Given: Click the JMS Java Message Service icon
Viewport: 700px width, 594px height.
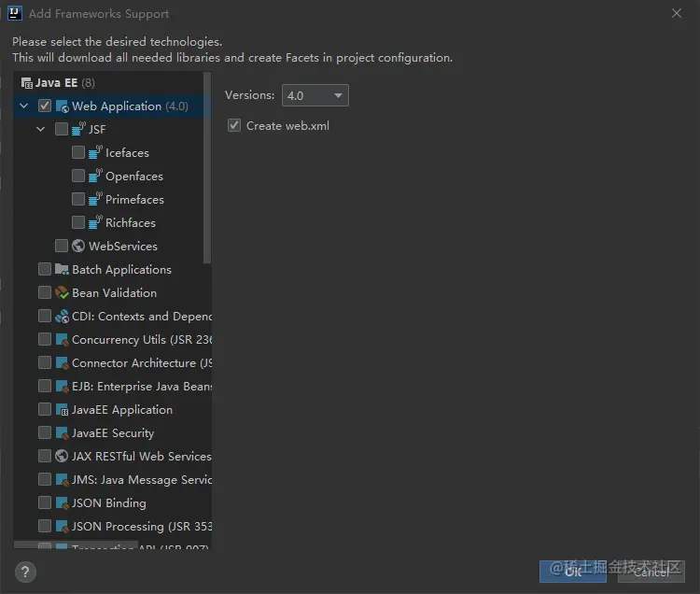Looking at the screenshot, I should (x=62, y=480).
